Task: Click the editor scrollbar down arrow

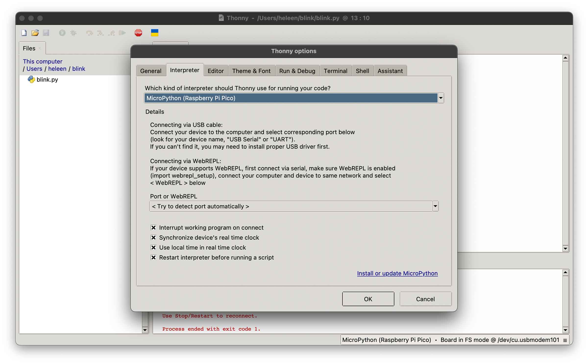Action: pos(565,248)
